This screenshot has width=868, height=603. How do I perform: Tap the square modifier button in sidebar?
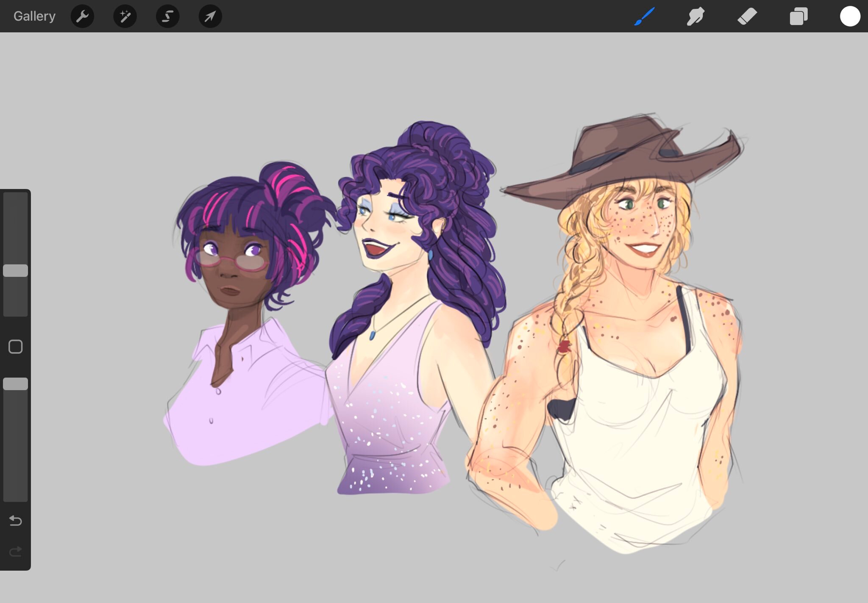[16, 347]
